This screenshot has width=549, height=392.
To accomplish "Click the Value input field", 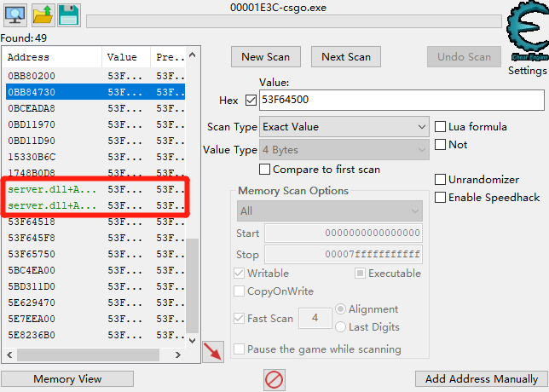I will pyautogui.click(x=401, y=100).
